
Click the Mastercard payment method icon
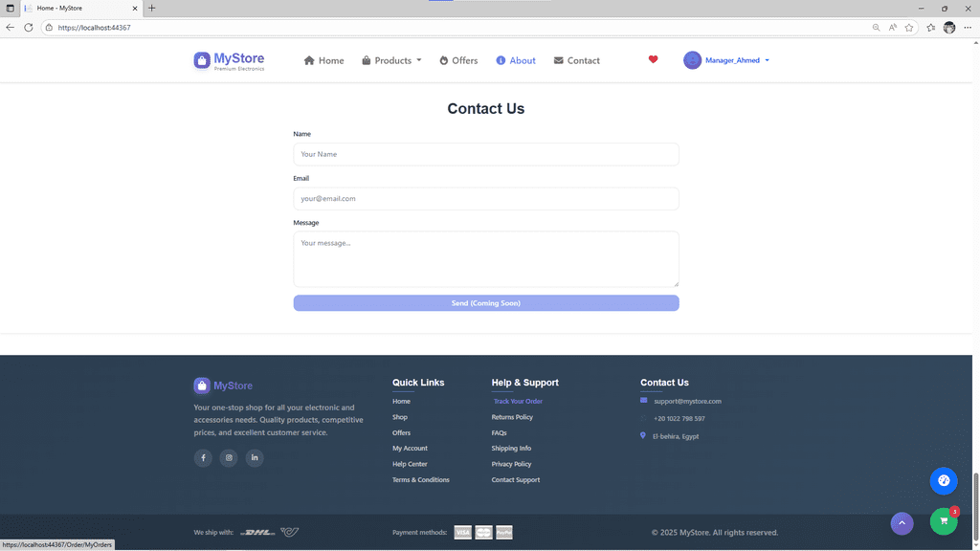click(483, 532)
